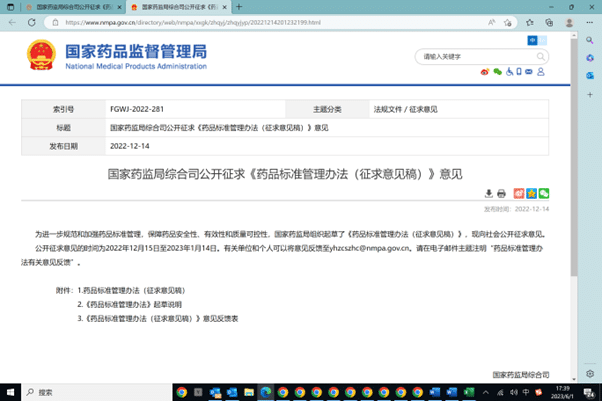
Task: Open Microsoft Edge on the taskbar
Action: 266,392
